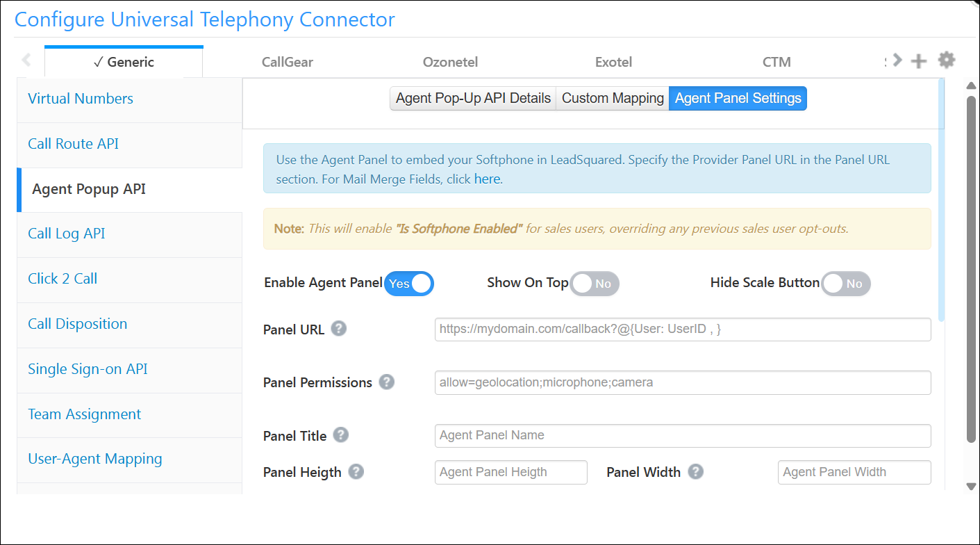Open help icon next to Panel Permissions
This screenshot has height=545, width=980.
(387, 382)
